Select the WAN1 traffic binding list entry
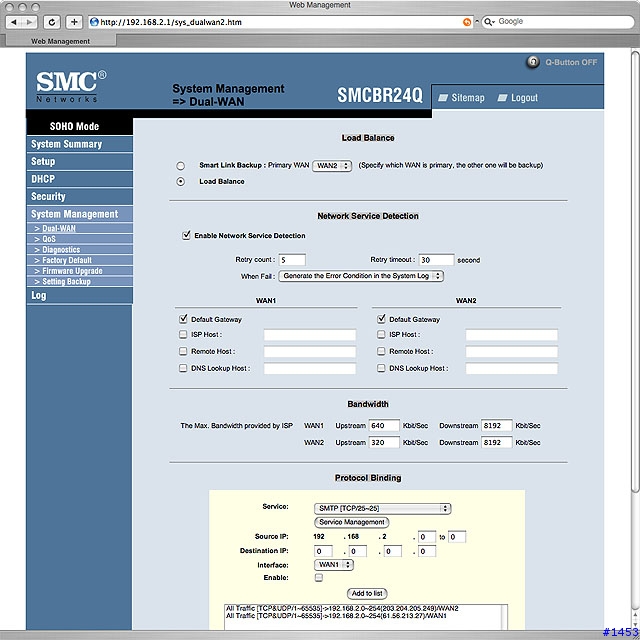 click(x=336, y=616)
